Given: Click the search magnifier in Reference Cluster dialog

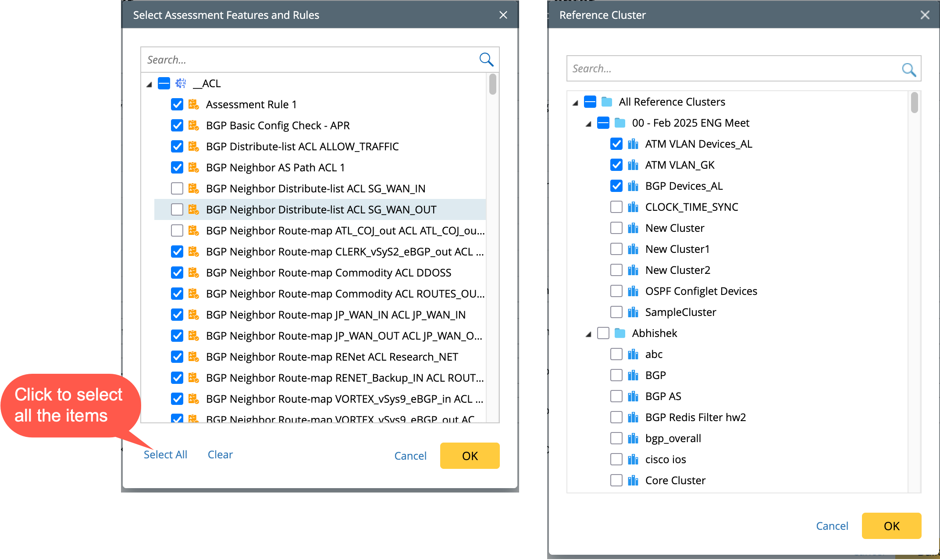Looking at the screenshot, I should click(x=908, y=69).
